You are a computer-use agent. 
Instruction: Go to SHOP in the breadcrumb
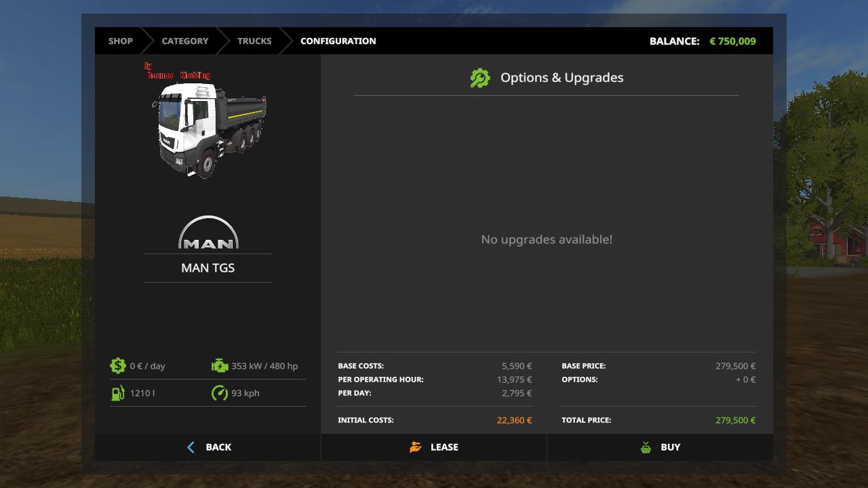pos(121,41)
